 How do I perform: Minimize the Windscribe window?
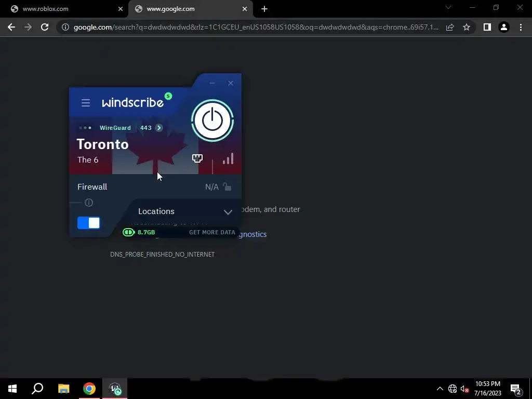click(x=212, y=83)
